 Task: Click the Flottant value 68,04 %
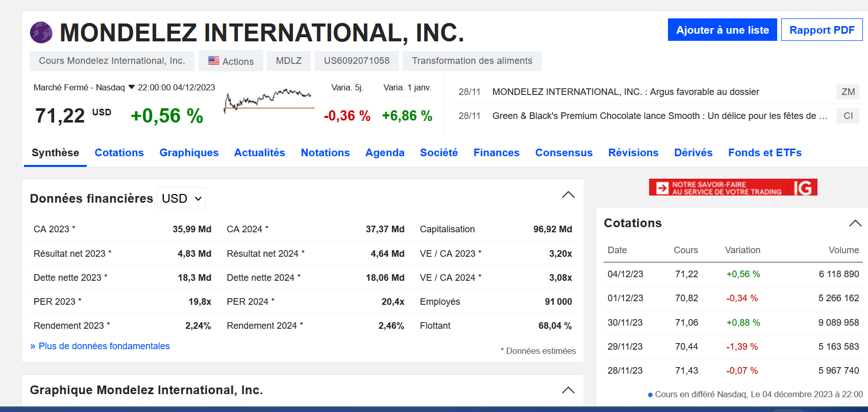555,326
